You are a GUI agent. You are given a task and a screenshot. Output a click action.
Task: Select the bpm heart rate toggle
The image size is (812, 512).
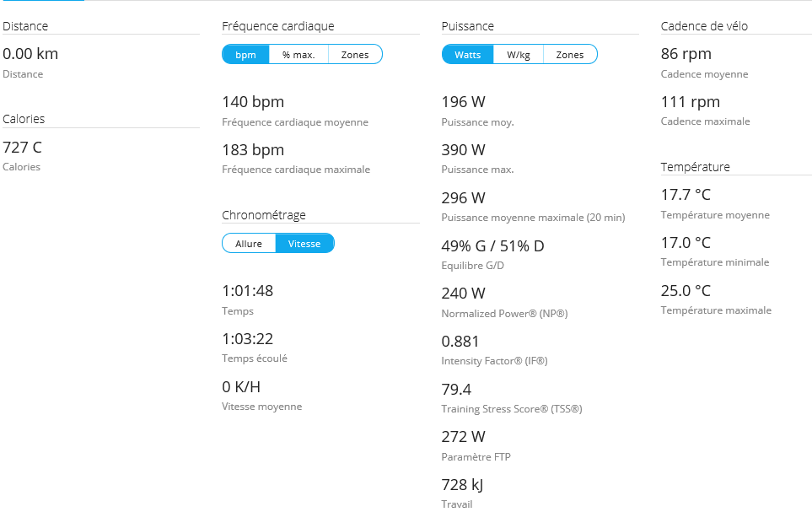point(245,55)
